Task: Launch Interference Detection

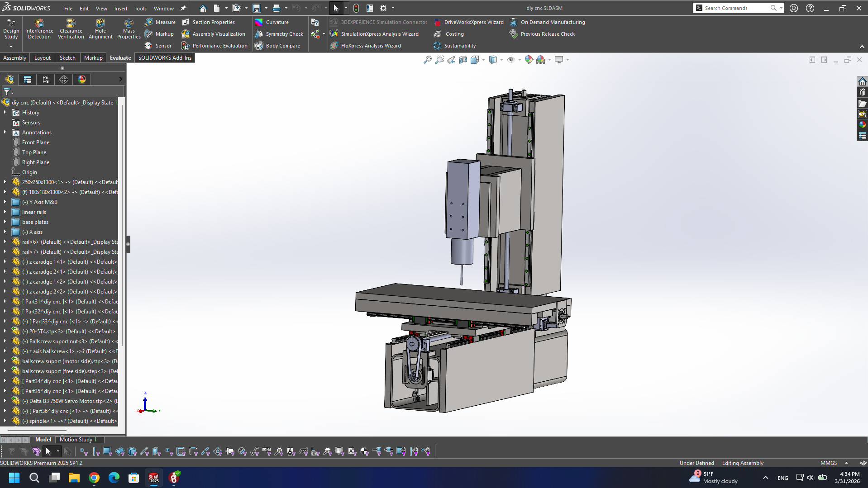Action: click(39, 29)
